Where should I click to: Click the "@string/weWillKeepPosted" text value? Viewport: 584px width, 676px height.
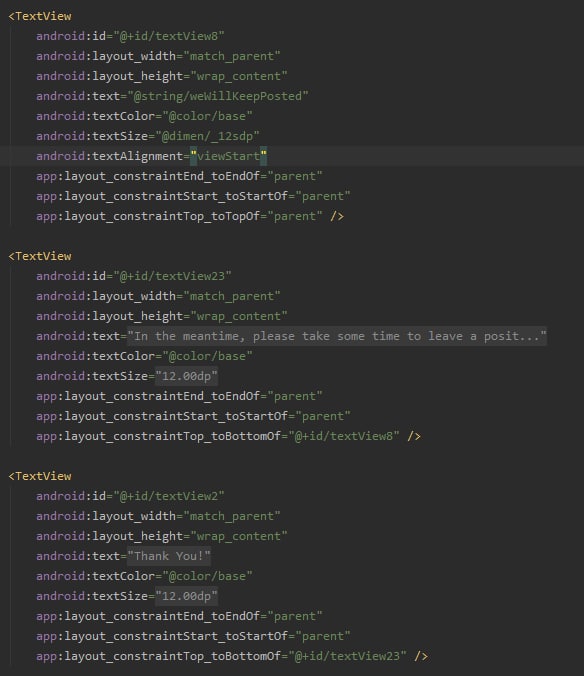[x=218, y=96]
